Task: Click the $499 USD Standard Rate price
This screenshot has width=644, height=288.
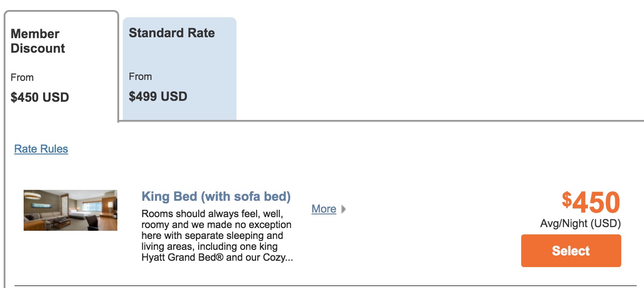Action: (x=158, y=96)
